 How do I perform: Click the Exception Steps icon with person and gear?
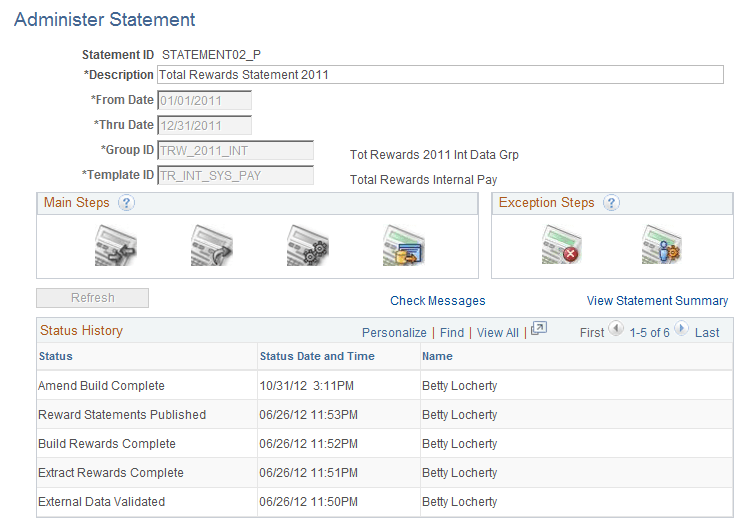(662, 245)
